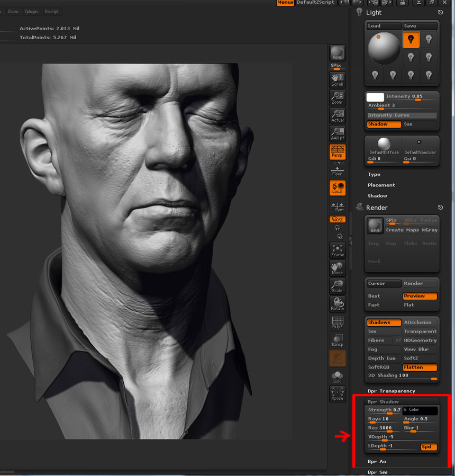Toggle the Menus button at top
This screenshot has width=455, height=476.
[x=285, y=3]
